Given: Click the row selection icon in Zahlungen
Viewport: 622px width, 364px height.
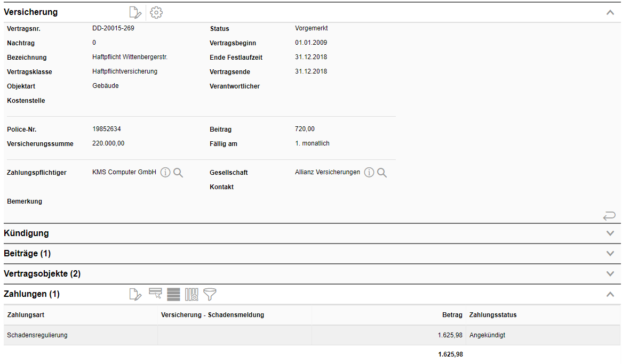Looking at the screenshot, I should (x=155, y=293).
